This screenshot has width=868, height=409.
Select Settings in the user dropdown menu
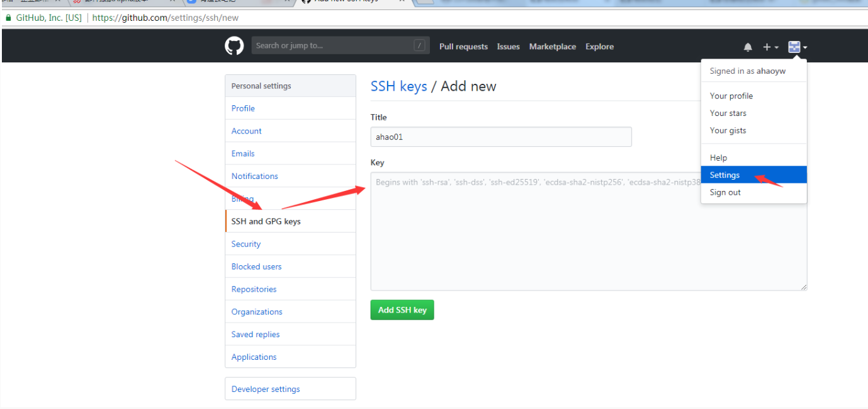point(724,175)
